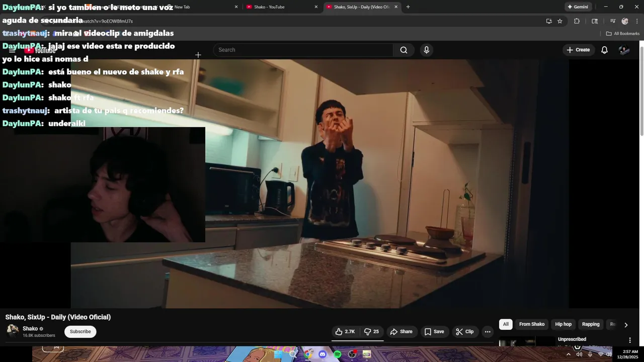The width and height of the screenshot is (644, 362).
Task: Click the video title 'Shako, SixUp - Daily (Video Oficial)'
Action: pyautogui.click(x=58, y=317)
